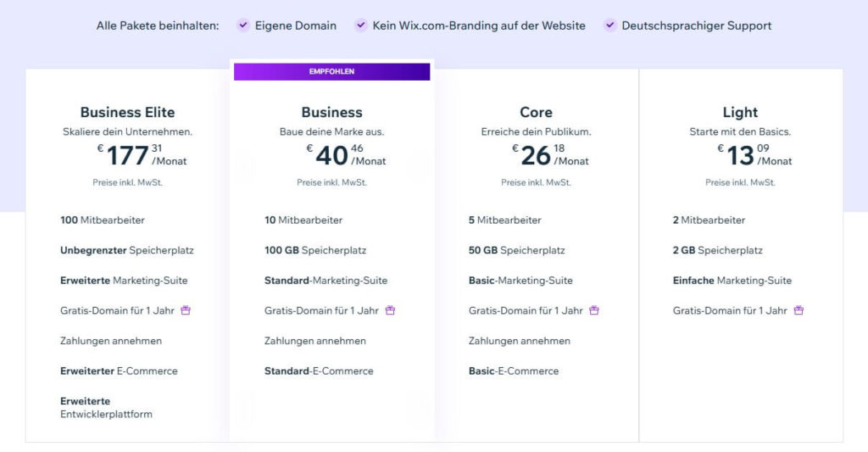Image resolution: width=868 pixels, height=452 pixels.
Task: Click the Empfohlen purple banner
Action: pos(331,72)
